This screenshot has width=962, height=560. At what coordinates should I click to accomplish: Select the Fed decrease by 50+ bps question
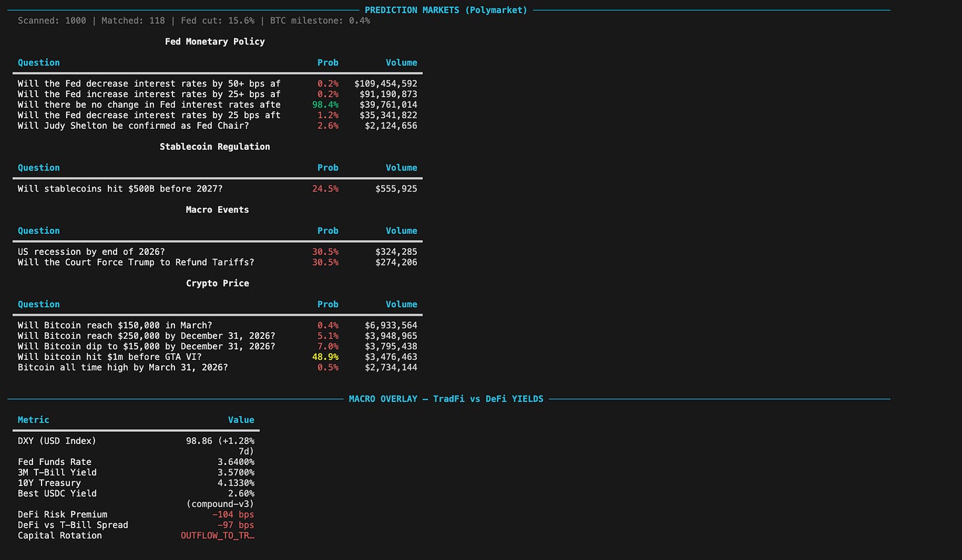[x=149, y=84]
